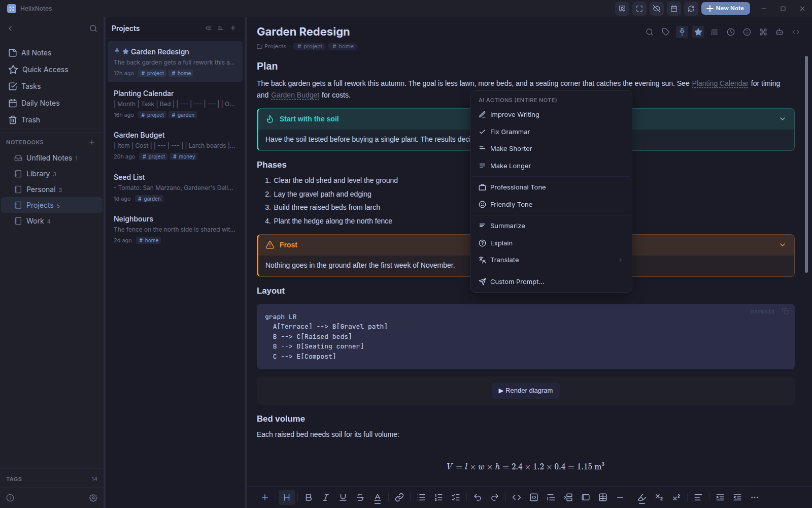The image size is (812, 508).
Task: Open more toolbar options ellipsis
Action: pyautogui.click(x=755, y=497)
